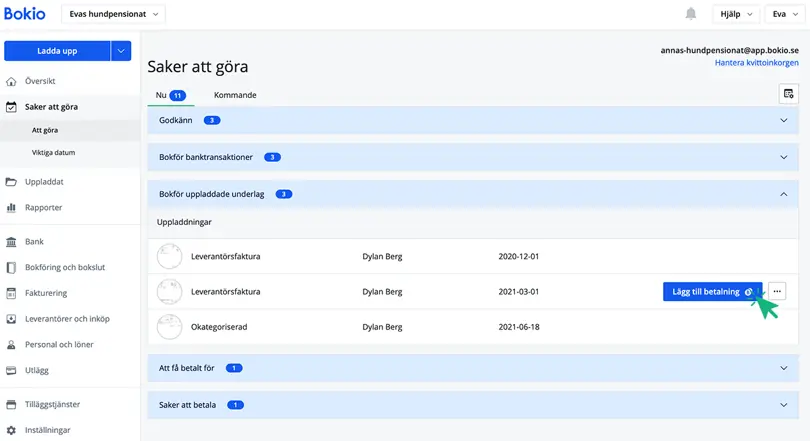Image resolution: width=810 pixels, height=441 pixels.
Task: Click the Personal och löner person icon
Action: 11,345
